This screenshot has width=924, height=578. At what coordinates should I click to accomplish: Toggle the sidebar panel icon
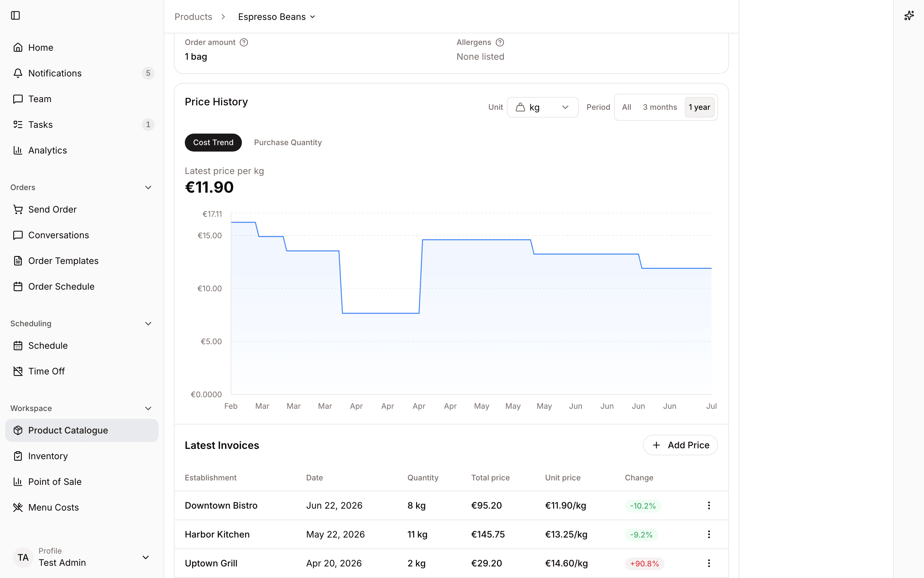pyautogui.click(x=15, y=15)
